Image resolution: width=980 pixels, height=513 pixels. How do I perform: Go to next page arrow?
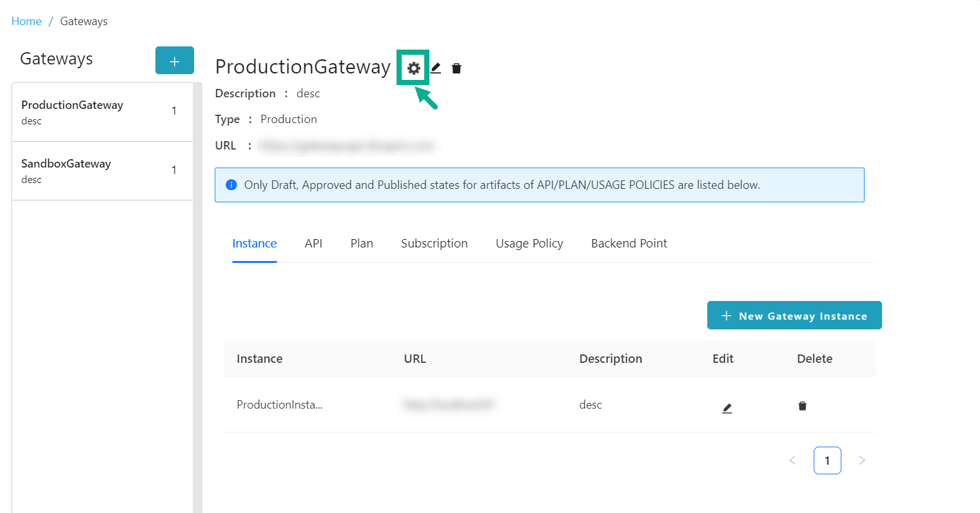(x=862, y=460)
